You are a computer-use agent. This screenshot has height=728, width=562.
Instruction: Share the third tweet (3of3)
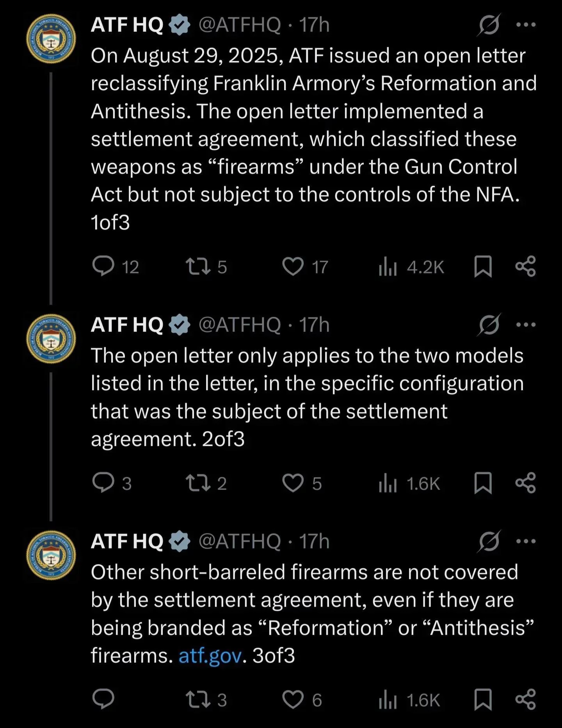pos(526,699)
